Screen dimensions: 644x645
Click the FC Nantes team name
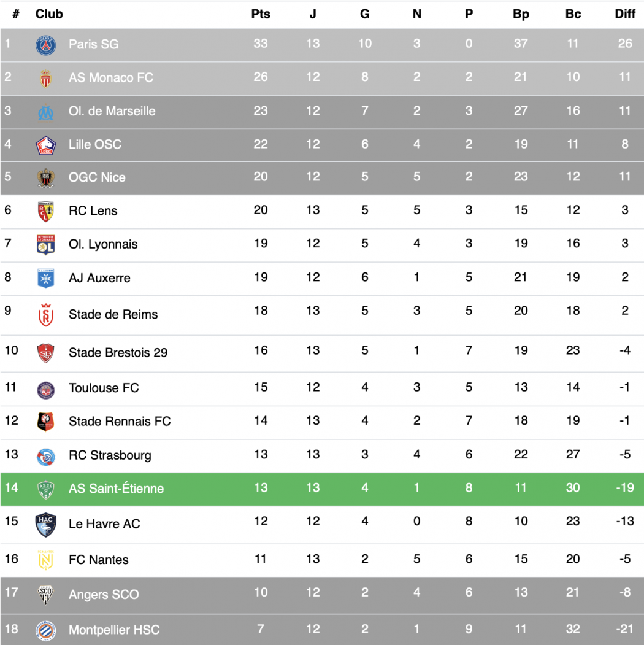pos(99,560)
